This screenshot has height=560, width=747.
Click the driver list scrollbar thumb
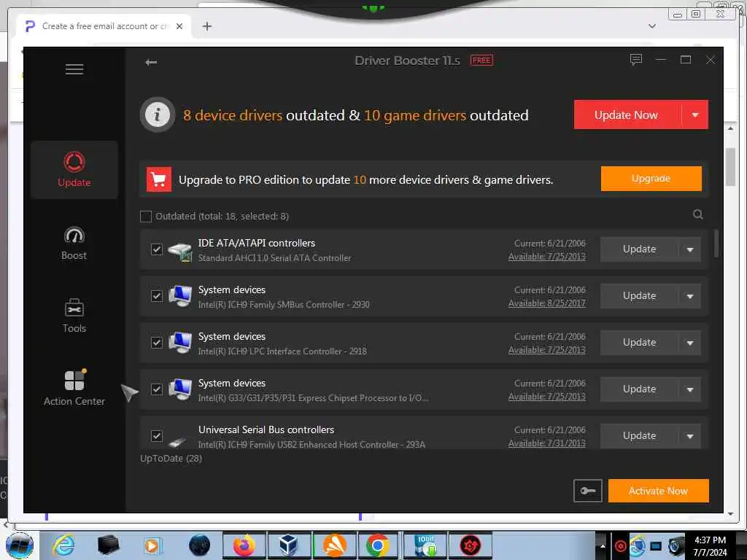click(x=716, y=244)
